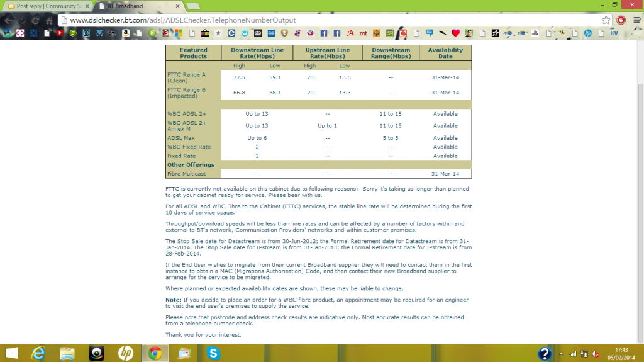Click the 'Fibre Multicast' row label
644x362 pixels.
coord(186,174)
